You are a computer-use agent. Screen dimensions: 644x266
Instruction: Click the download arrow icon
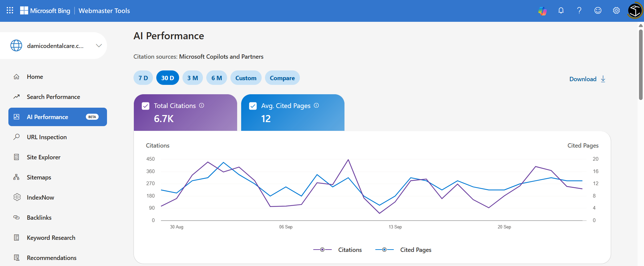(x=603, y=79)
